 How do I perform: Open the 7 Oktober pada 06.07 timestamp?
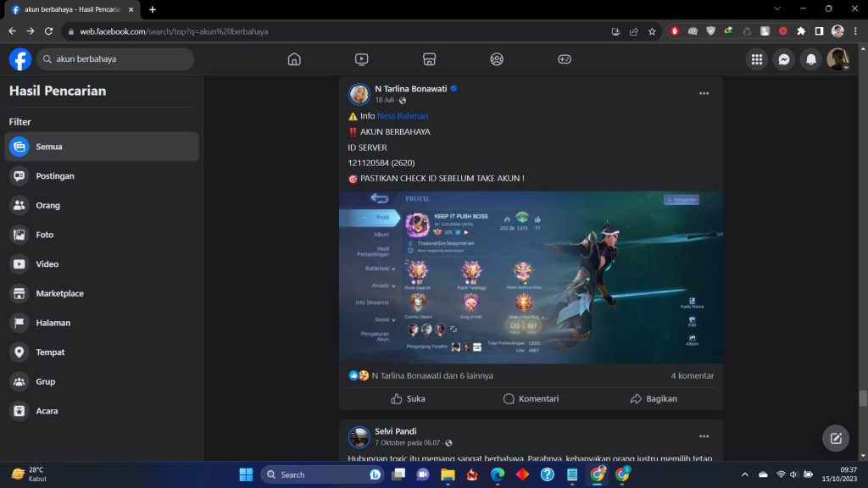[408, 443]
